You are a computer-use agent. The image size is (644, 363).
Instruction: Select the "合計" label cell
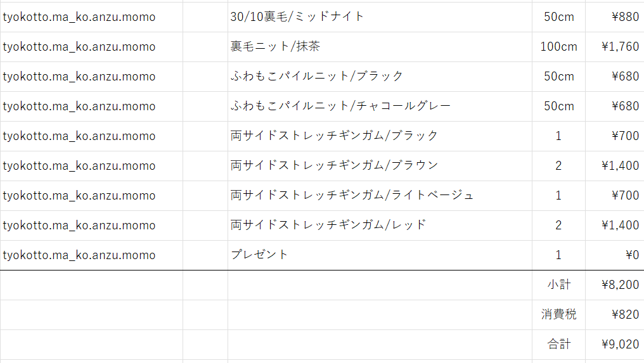point(558,345)
